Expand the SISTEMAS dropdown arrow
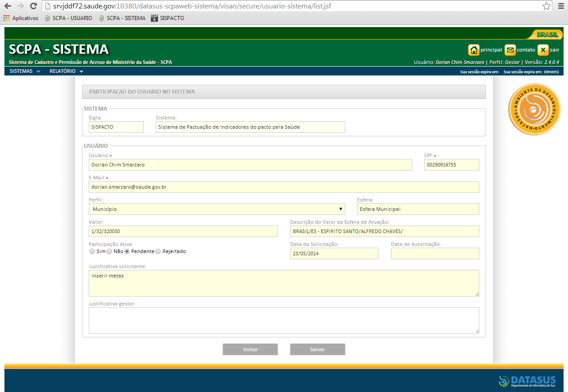This screenshot has width=568, height=392. pos(38,71)
